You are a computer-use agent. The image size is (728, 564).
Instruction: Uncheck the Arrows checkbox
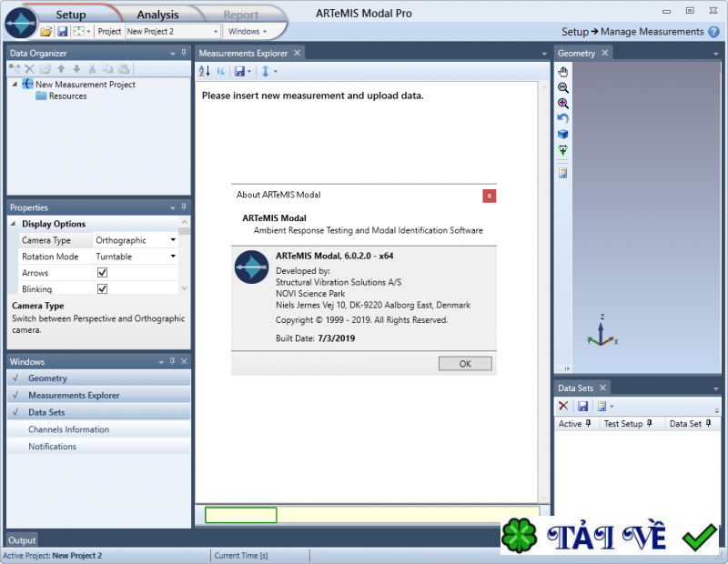[x=100, y=272]
